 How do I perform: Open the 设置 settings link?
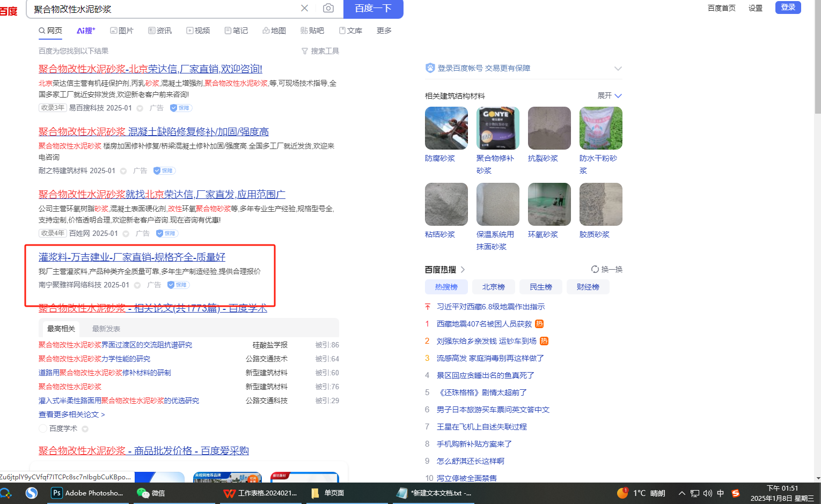(x=756, y=8)
